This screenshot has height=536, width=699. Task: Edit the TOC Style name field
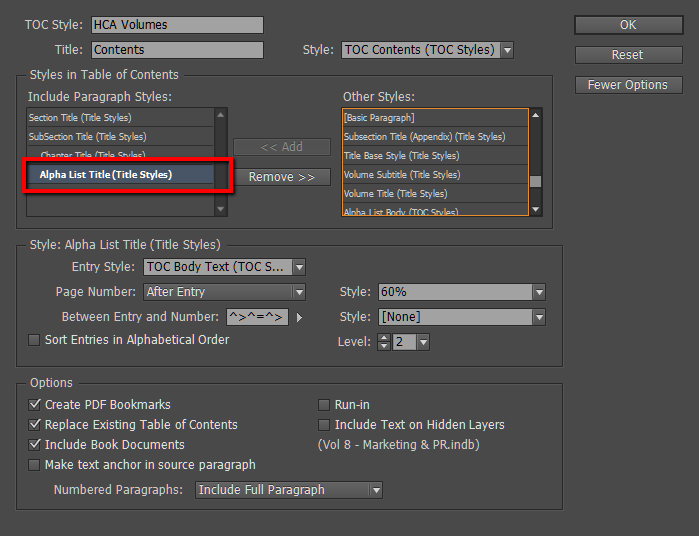(177, 25)
